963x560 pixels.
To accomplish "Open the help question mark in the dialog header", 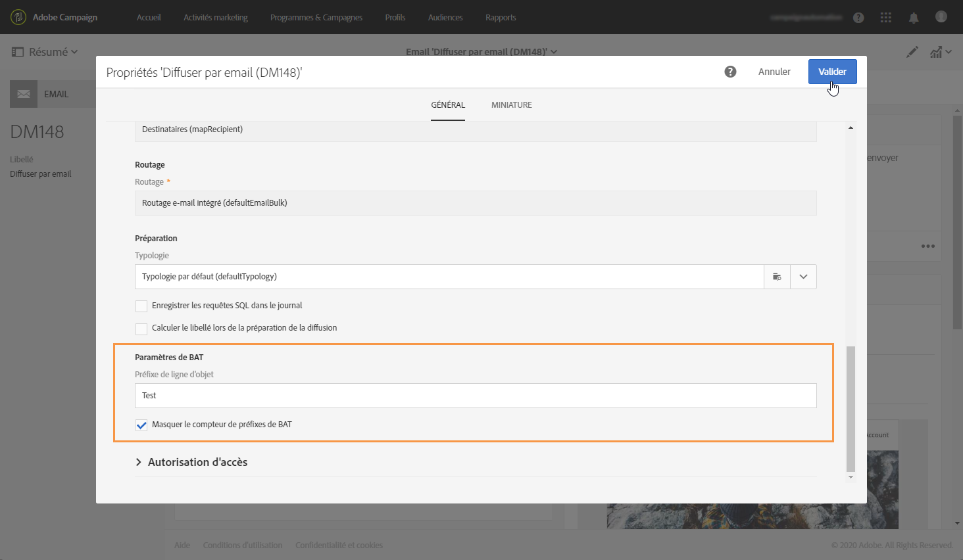I will [730, 72].
